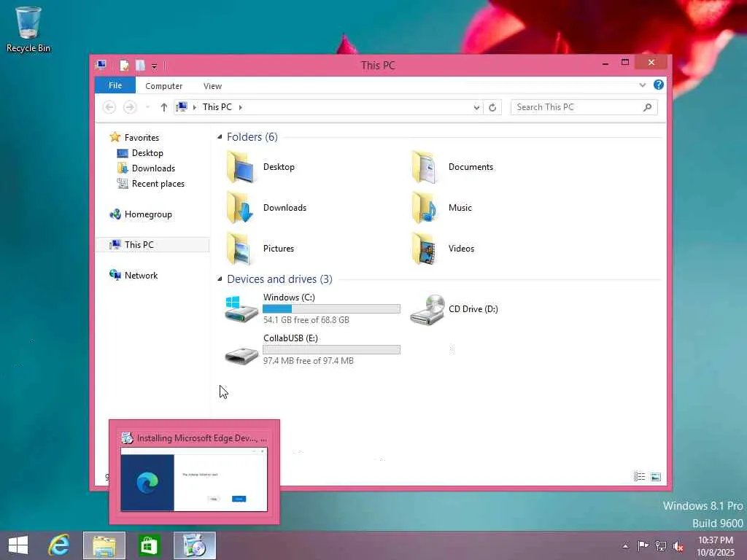Viewport: 747px width, 560px height.
Task: Click '97.4 MB free of 97.4 MB' text
Action: (x=309, y=361)
